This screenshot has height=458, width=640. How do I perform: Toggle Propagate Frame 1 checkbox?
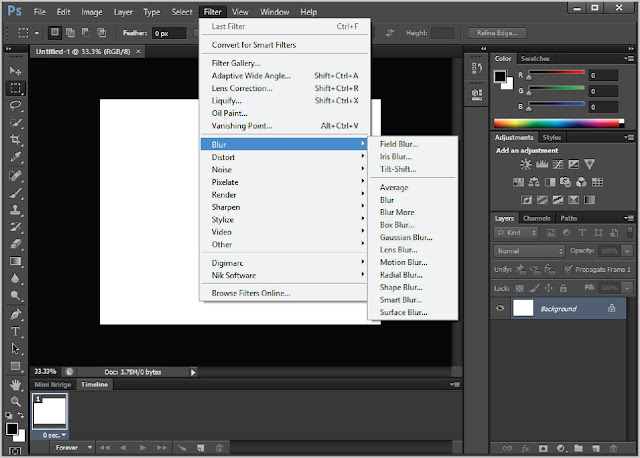567,269
